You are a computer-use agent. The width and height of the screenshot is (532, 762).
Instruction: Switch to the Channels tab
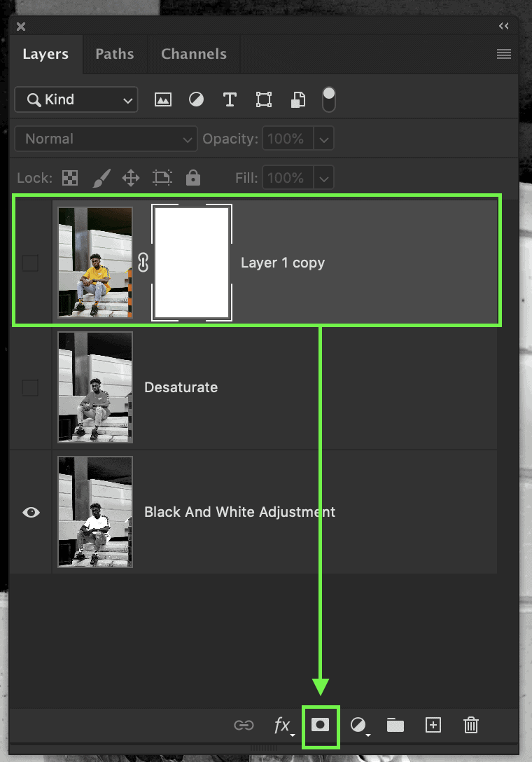coord(194,54)
